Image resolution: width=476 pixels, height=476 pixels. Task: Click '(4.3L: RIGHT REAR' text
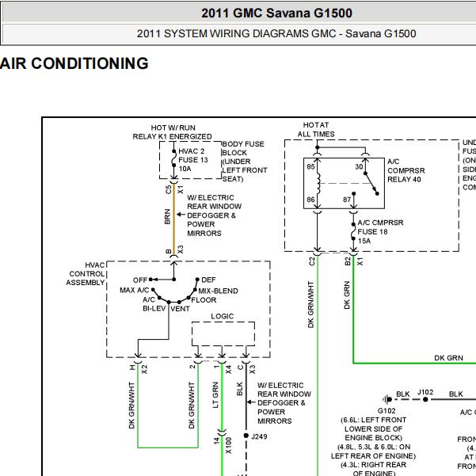pos(373,465)
